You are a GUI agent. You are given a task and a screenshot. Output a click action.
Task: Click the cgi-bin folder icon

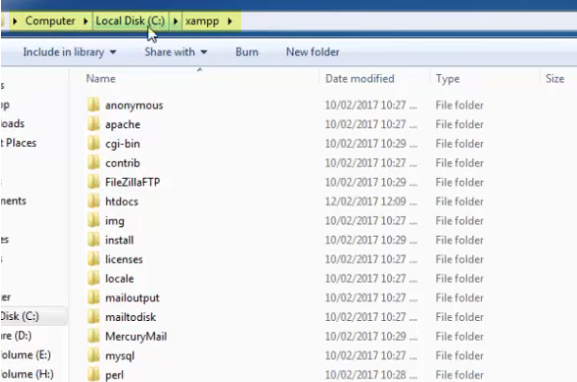(x=93, y=143)
